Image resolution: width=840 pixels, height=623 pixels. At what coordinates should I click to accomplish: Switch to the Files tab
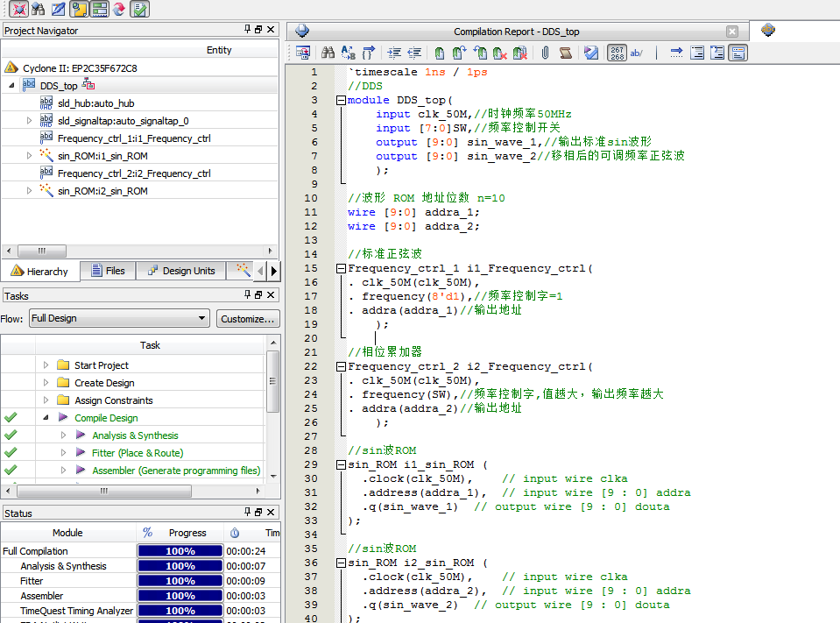tap(107, 271)
